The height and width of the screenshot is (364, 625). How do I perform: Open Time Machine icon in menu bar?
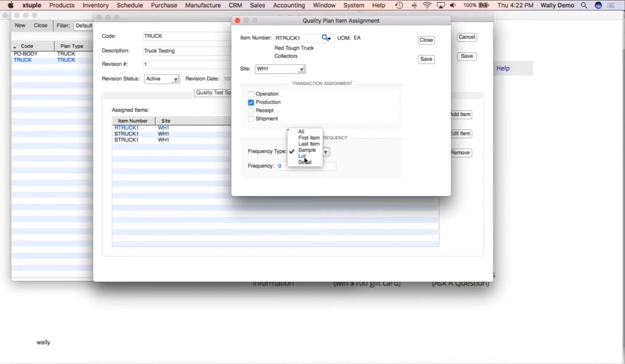coord(399,5)
